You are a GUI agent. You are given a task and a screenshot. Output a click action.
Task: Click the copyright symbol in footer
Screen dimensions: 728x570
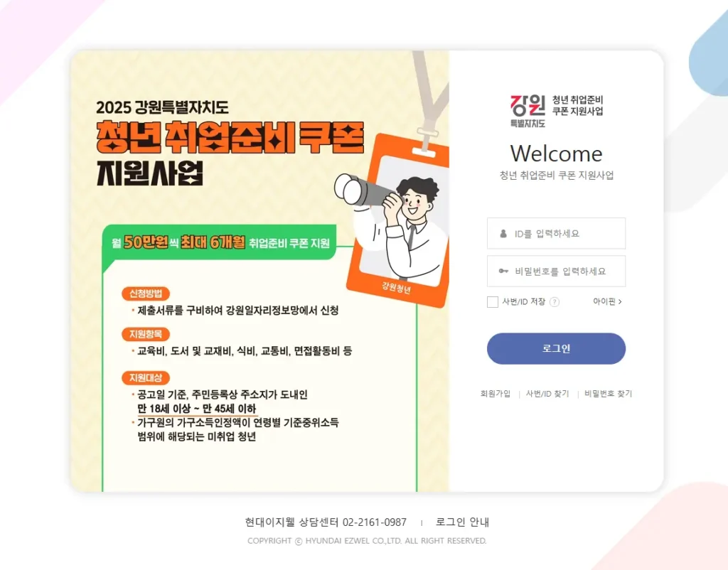(x=299, y=542)
